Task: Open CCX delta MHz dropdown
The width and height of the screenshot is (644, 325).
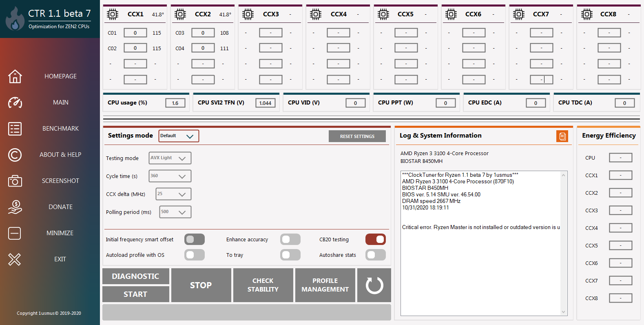Action: (173, 194)
